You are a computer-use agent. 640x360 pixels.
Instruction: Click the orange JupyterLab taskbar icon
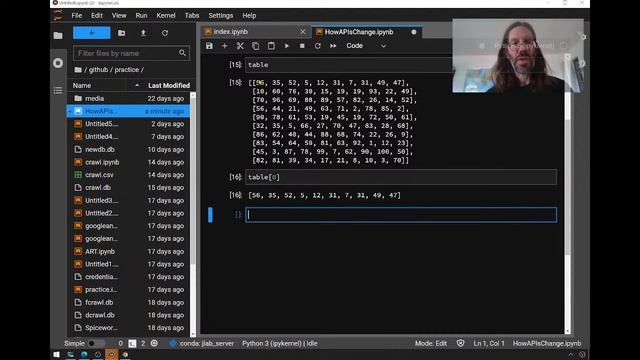pyautogui.click(x=111, y=355)
